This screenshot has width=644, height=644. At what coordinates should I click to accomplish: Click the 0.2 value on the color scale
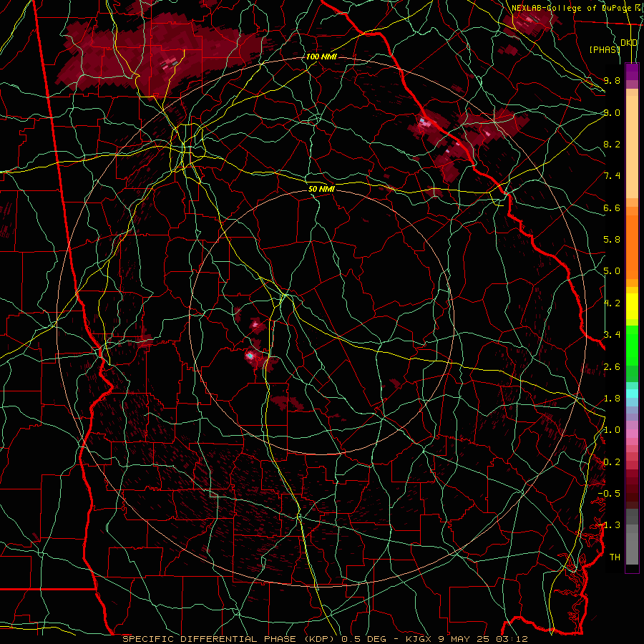tap(612, 462)
